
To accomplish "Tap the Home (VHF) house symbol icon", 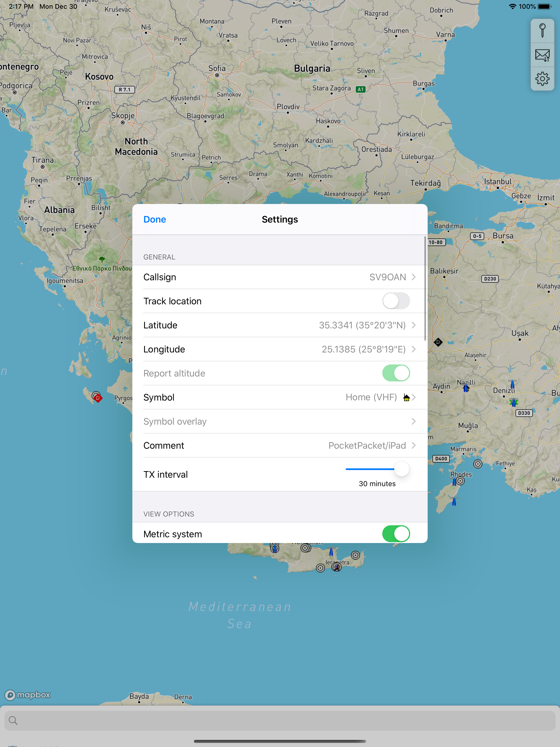I will point(406,398).
